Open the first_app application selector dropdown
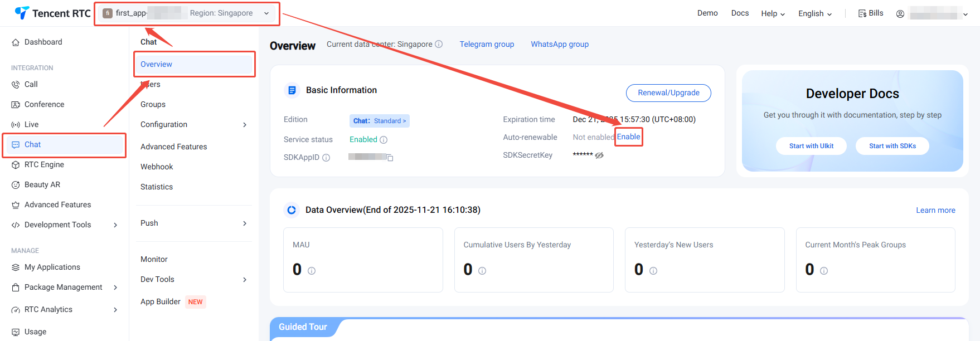 187,13
